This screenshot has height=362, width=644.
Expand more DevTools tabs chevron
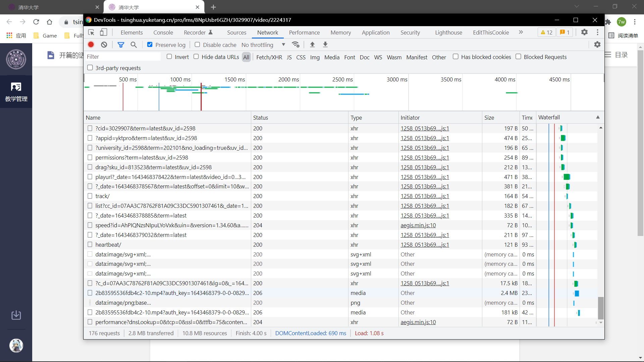pos(521,32)
